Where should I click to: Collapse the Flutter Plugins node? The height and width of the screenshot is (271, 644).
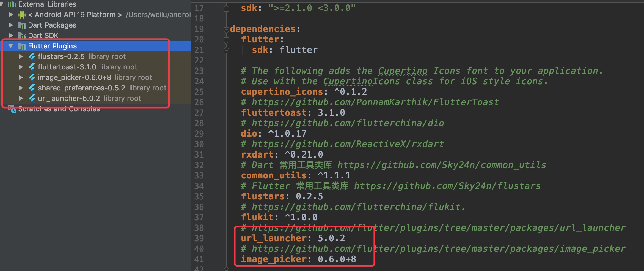11,46
